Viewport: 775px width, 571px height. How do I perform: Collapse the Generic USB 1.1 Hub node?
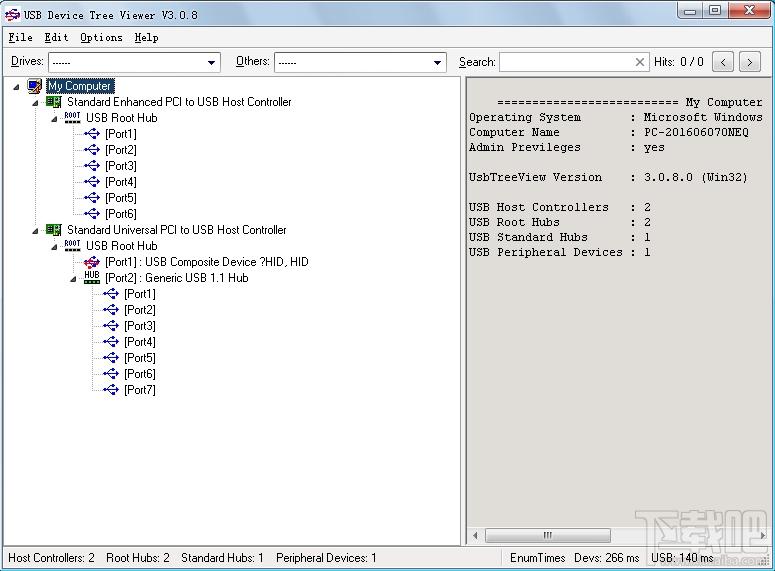pos(73,279)
